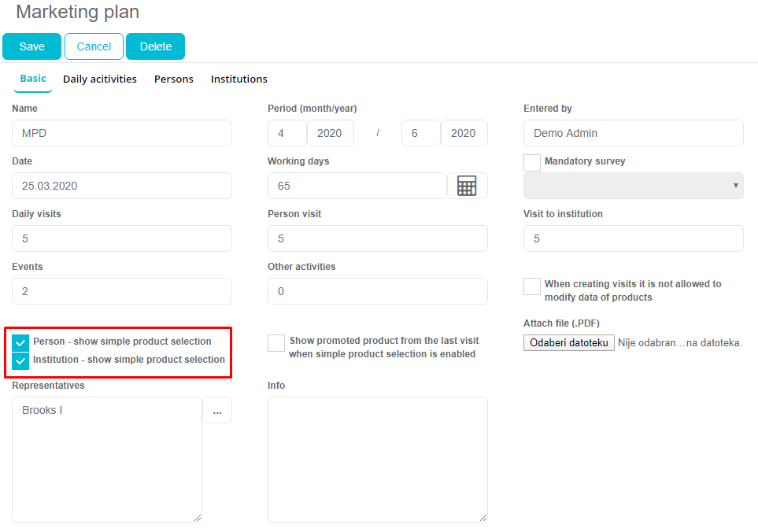The image size is (758, 532).
Task: Select the Working days input field
Action: 357,186
